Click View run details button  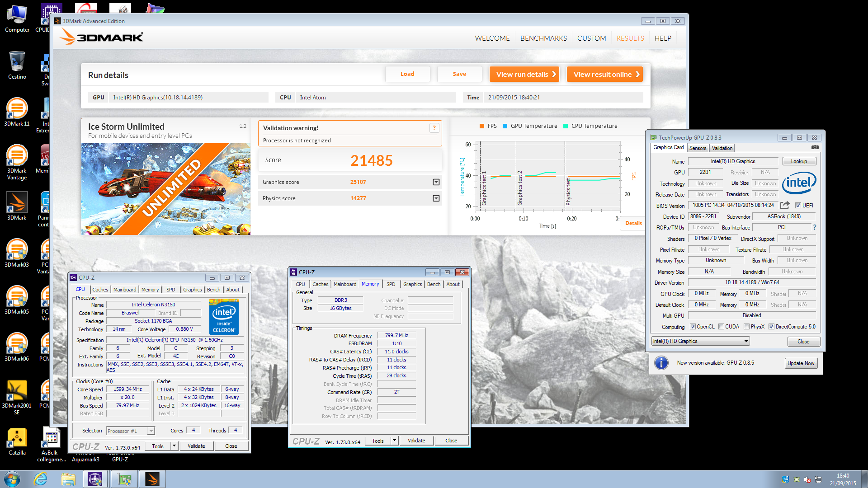524,74
